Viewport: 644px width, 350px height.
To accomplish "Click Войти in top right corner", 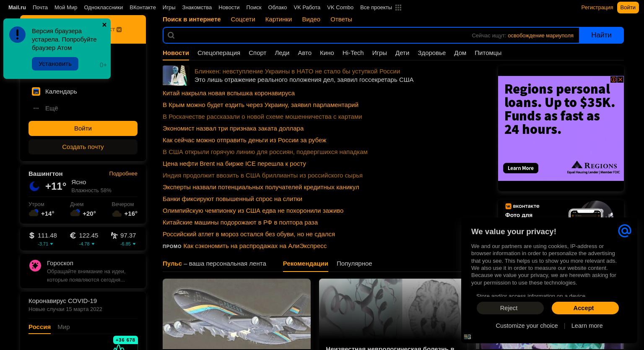I will click(x=628, y=8).
